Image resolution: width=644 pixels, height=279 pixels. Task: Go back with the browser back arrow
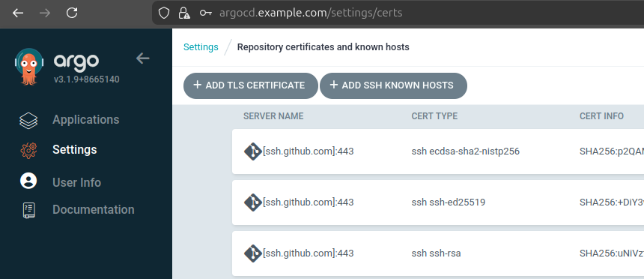(x=18, y=13)
